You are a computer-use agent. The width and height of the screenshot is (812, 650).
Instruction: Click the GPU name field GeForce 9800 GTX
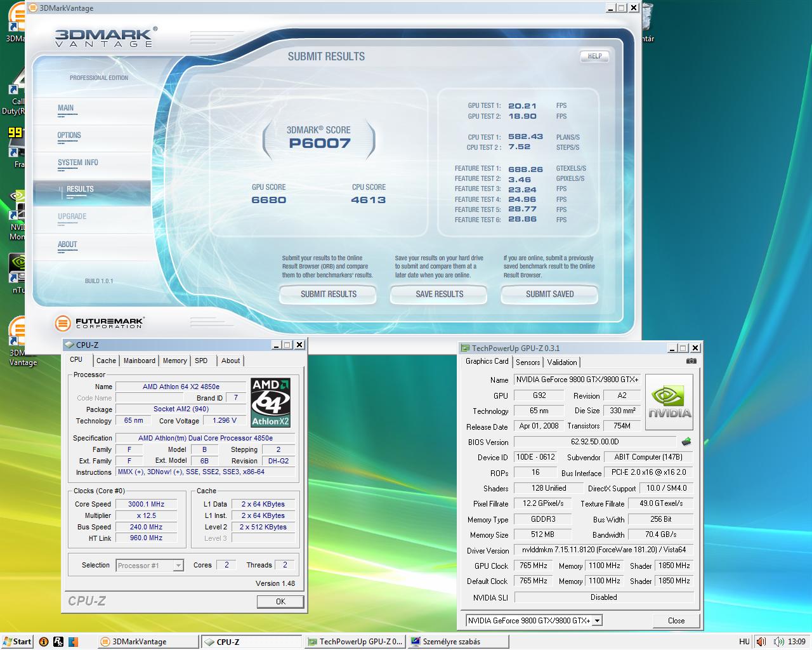pyautogui.click(x=577, y=380)
